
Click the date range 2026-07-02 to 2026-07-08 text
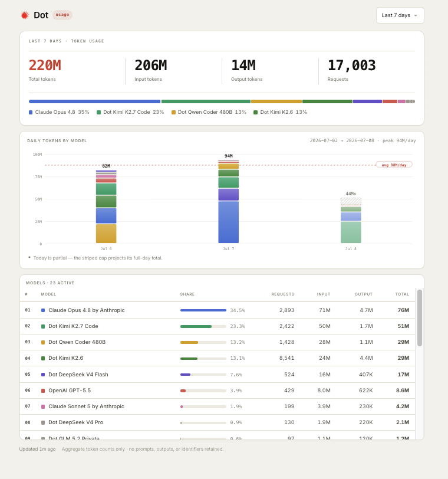tap(342, 140)
